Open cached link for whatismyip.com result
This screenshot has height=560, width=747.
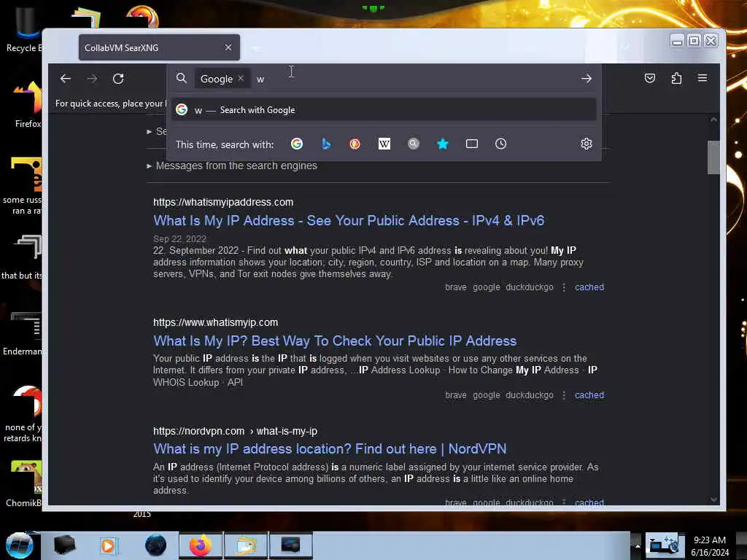point(589,395)
